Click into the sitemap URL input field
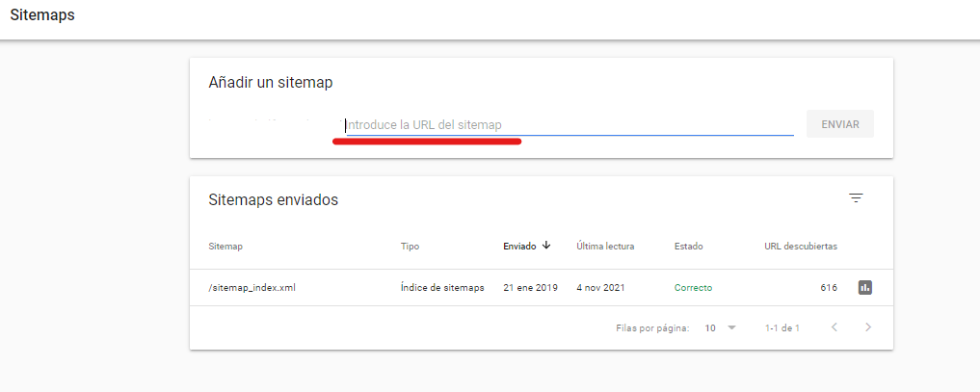This screenshot has width=980, height=392. (x=569, y=124)
